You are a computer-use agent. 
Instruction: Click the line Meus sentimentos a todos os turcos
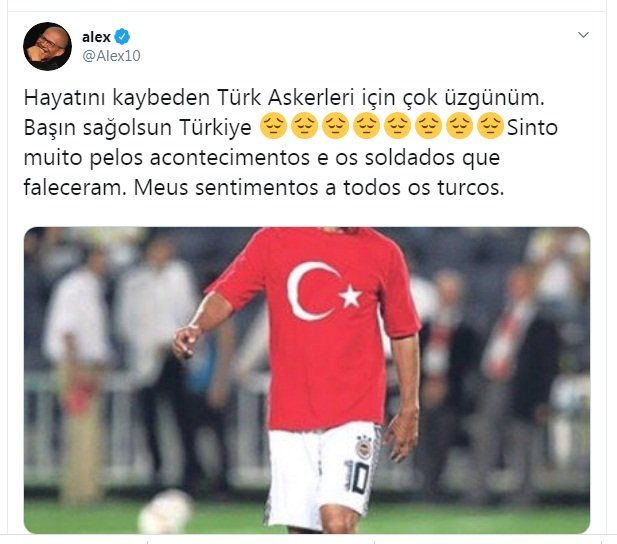tap(319, 187)
